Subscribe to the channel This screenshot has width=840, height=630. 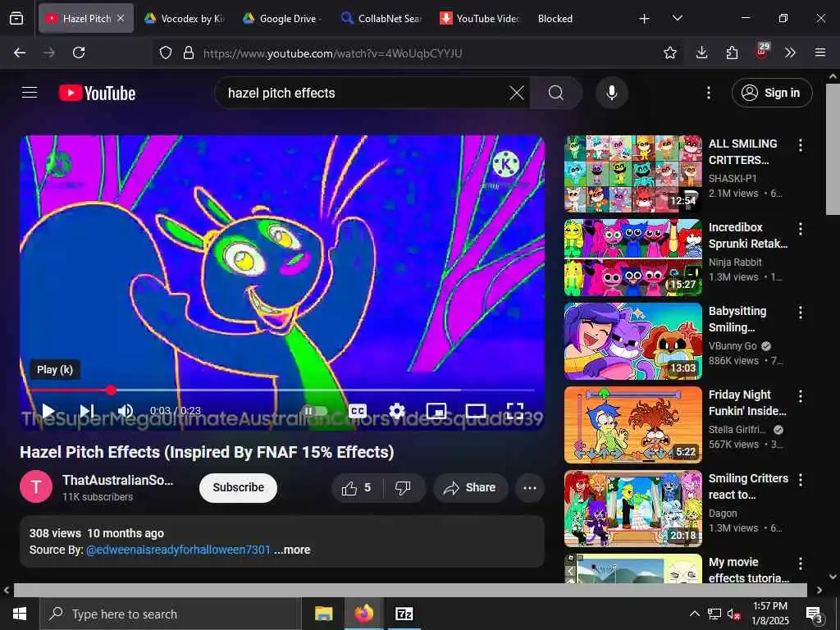239,487
